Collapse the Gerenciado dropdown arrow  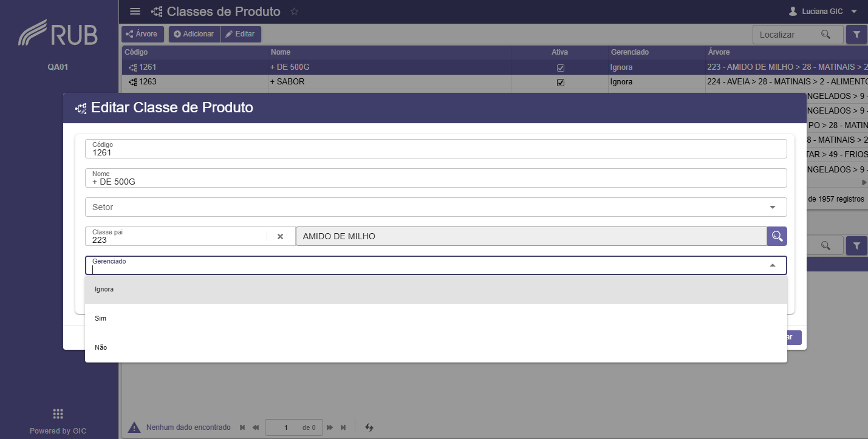click(x=773, y=265)
